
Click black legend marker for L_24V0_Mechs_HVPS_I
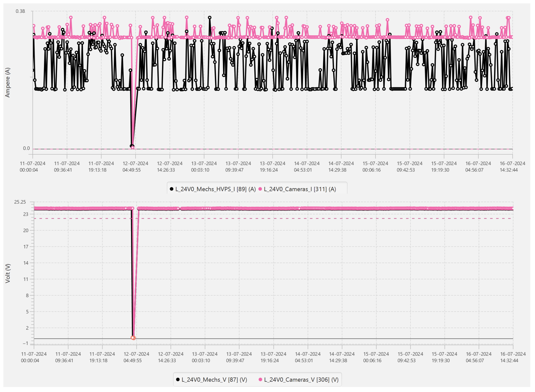pos(172,189)
